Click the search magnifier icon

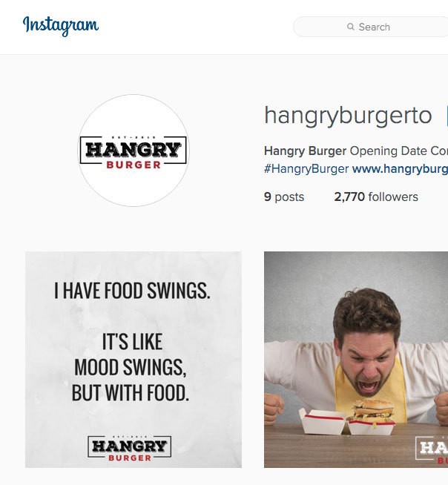pos(351,27)
